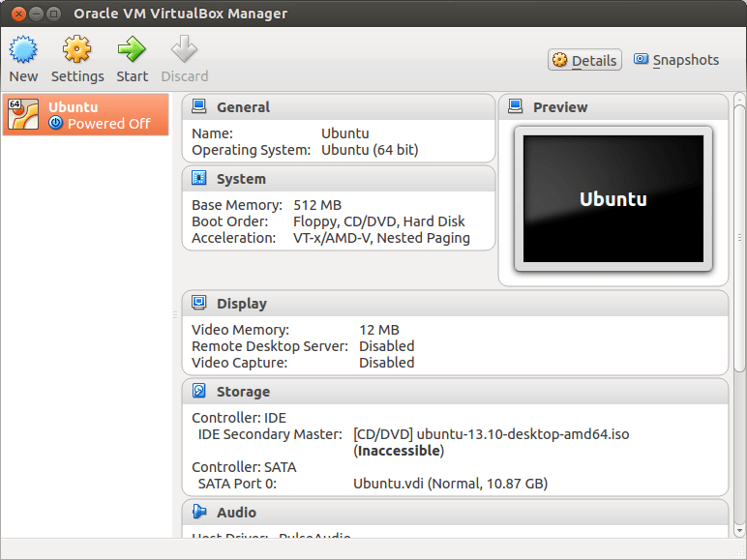Click the Ubuntu preview thumbnail
The width and height of the screenshot is (747, 560).
click(x=613, y=198)
